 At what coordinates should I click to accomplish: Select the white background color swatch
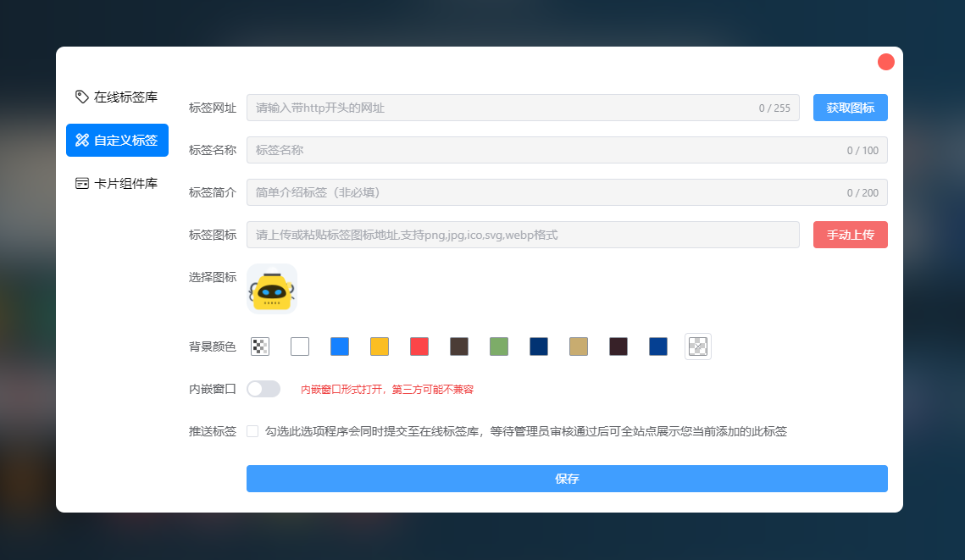(300, 347)
